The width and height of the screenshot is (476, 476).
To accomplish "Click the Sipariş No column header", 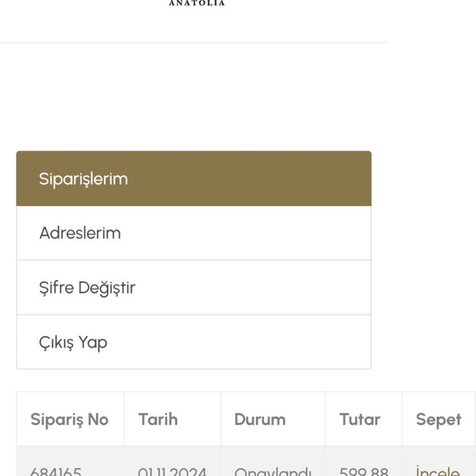I will 69,420.
